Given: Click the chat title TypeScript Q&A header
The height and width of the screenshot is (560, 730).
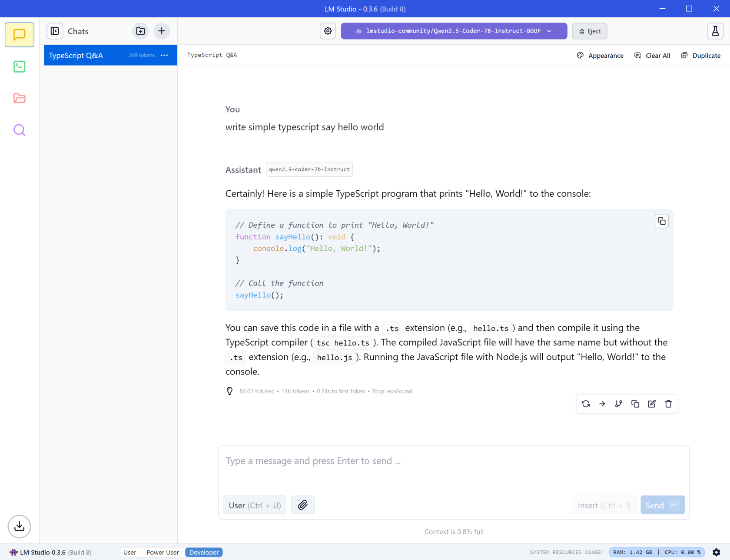Looking at the screenshot, I should click(212, 55).
